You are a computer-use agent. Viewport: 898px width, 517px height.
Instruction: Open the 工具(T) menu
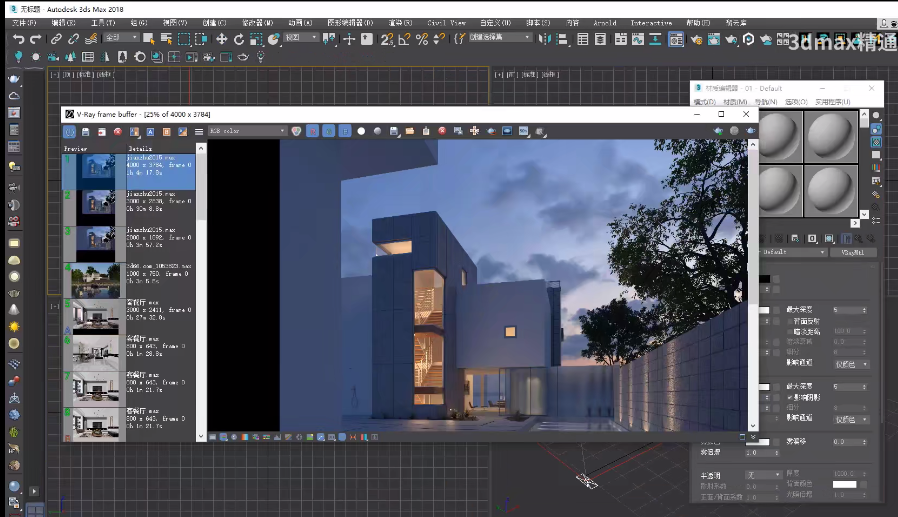coord(103,23)
